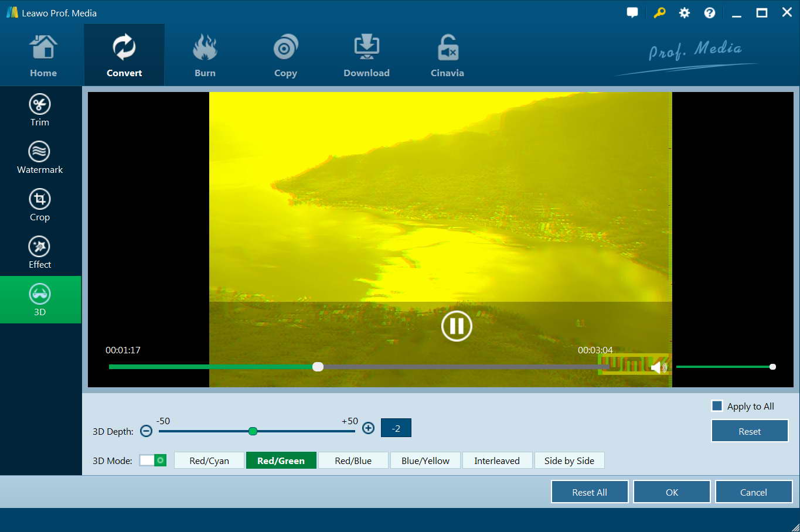Choose Side by Side 3D mode
This screenshot has height=532, width=800.
[569, 461]
